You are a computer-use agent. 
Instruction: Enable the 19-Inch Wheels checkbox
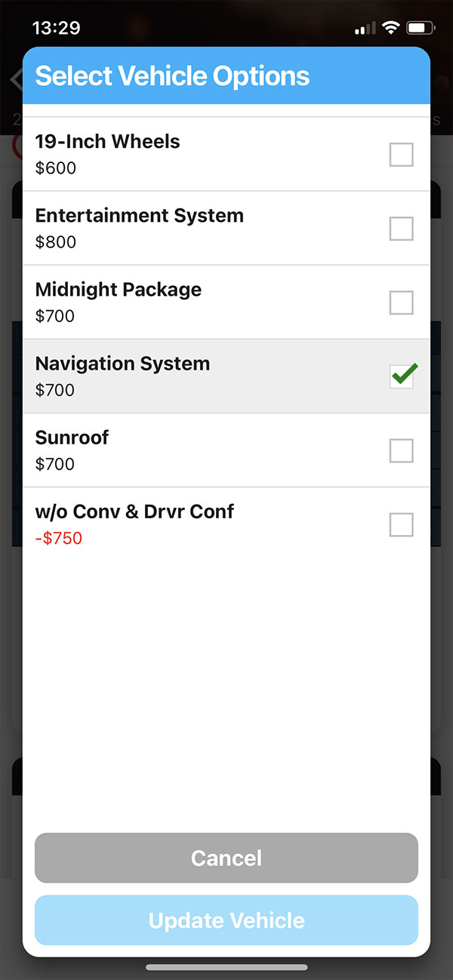pyautogui.click(x=401, y=155)
